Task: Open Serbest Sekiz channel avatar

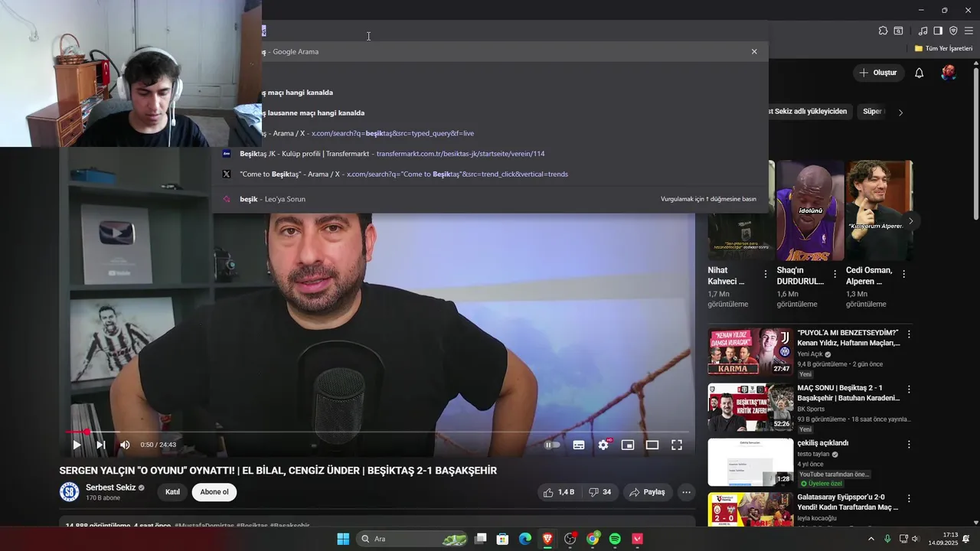Action: pyautogui.click(x=70, y=492)
